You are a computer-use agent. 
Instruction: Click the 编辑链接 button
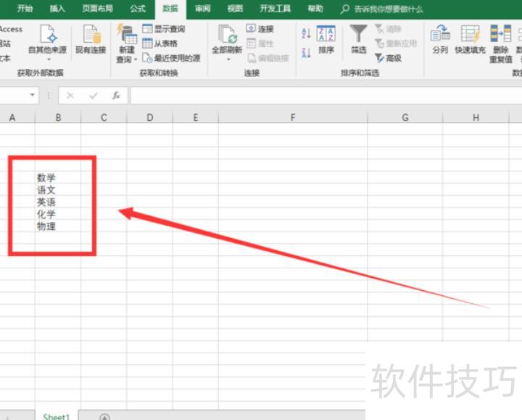tap(268, 58)
